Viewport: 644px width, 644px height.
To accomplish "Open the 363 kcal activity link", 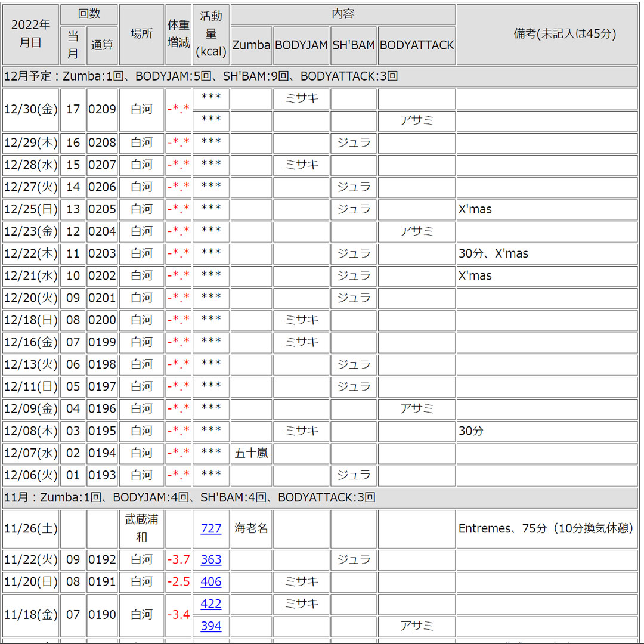I will click(x=210, y=560).
